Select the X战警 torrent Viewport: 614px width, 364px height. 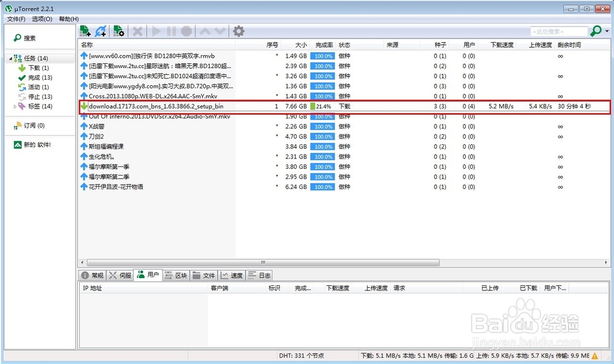point(344,126)
